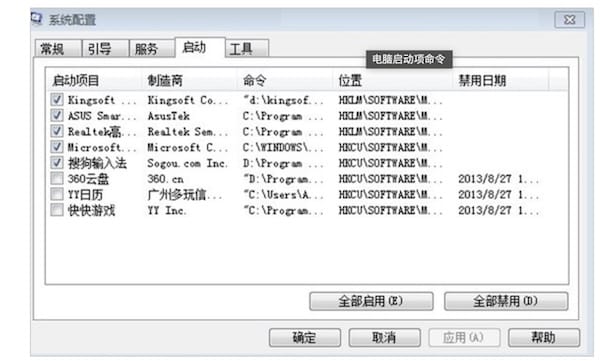Sort by the 位置 column header

[393, 80]
